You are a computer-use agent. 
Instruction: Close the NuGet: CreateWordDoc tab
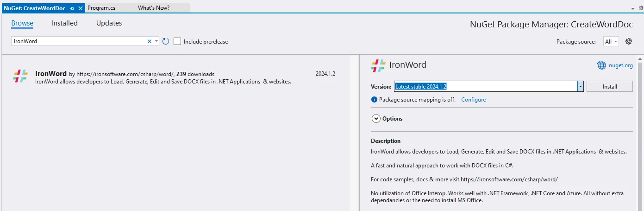click(80, 8)
